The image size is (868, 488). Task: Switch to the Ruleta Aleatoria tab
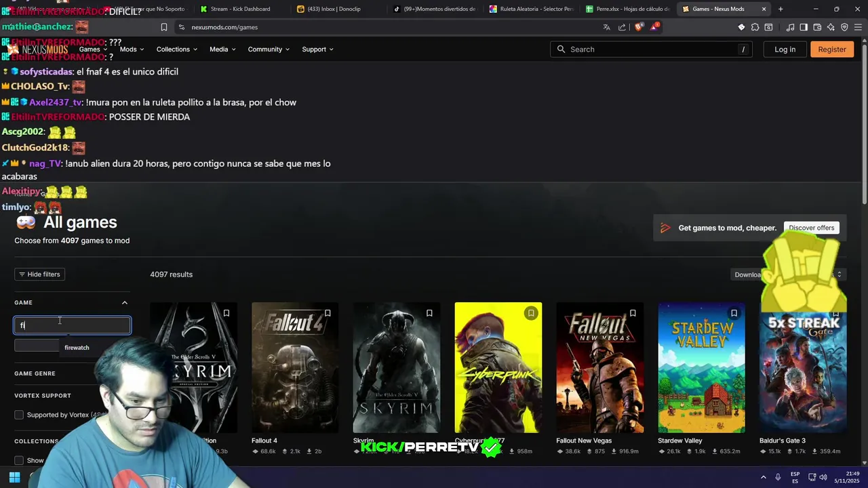(x=532, y=9)
